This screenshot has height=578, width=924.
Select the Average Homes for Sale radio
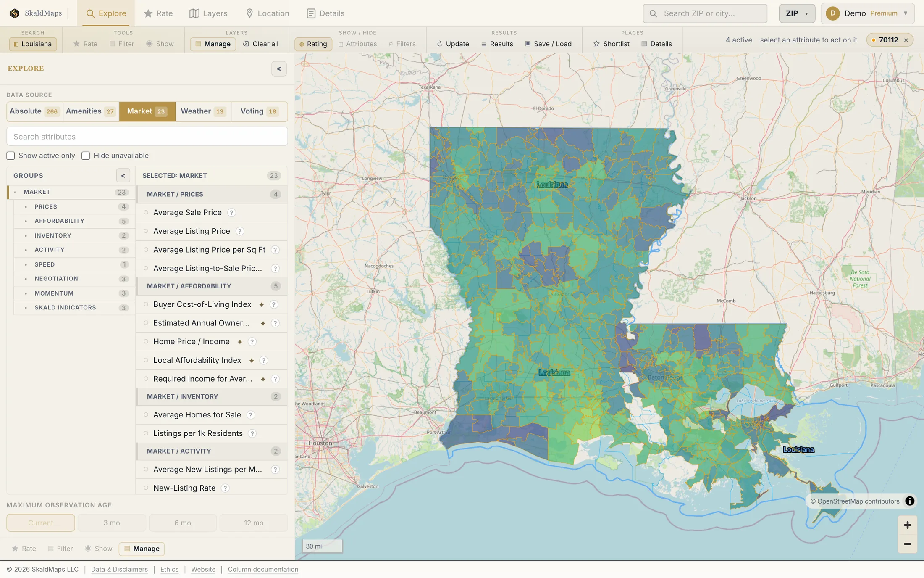click(146, 415)
